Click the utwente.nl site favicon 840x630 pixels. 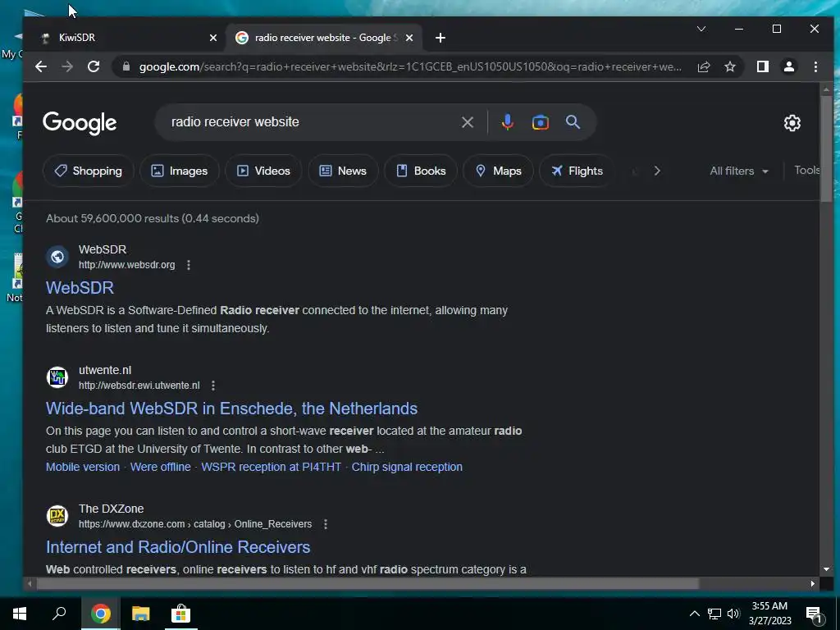pyautogui.click(x=57, y=377)
